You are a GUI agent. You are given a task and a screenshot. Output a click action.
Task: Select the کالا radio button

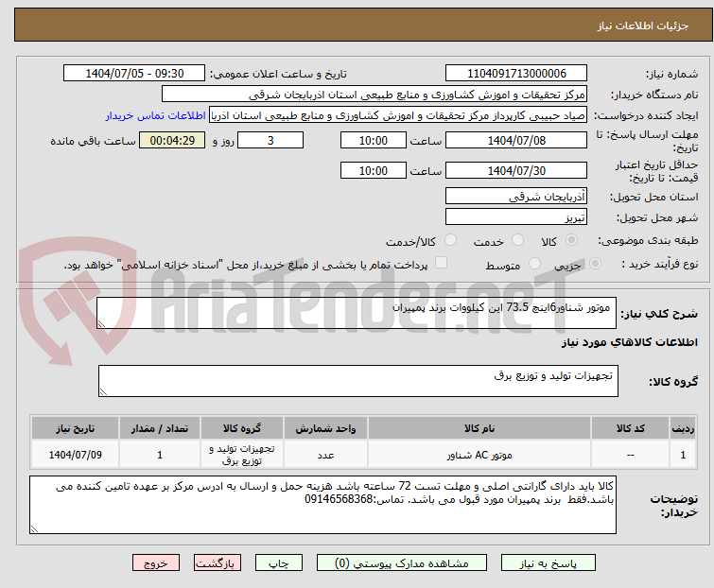click(x=571, y=240)
